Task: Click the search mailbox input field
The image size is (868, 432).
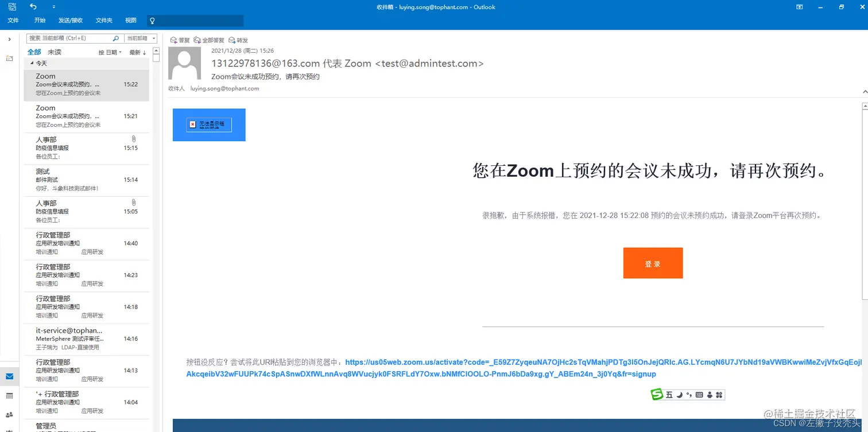Action: 69,38
